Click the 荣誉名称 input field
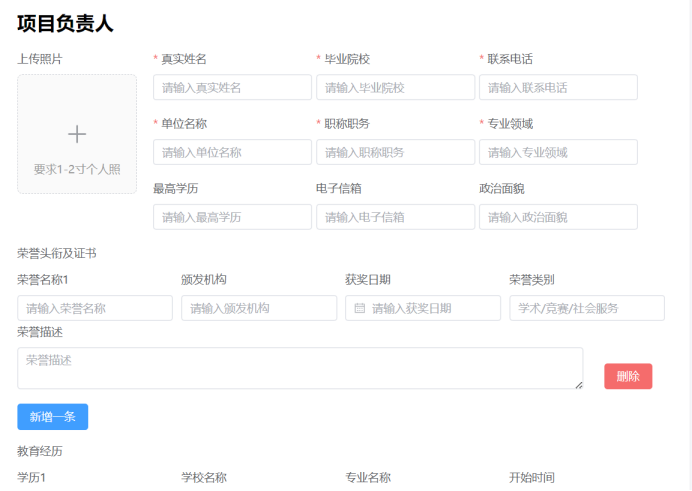Viewport: 692px width, 491px height. click(95, 309)
